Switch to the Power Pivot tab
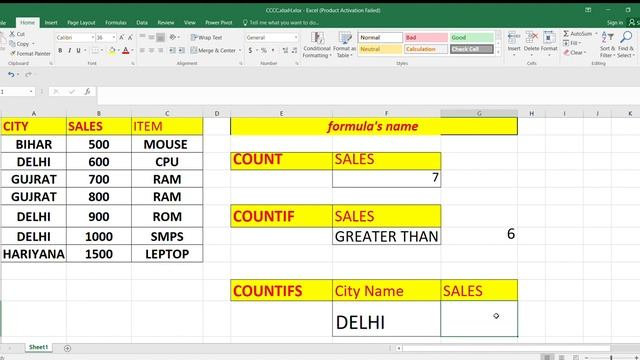This screenshot has height=360, width=640. point(218,23)
